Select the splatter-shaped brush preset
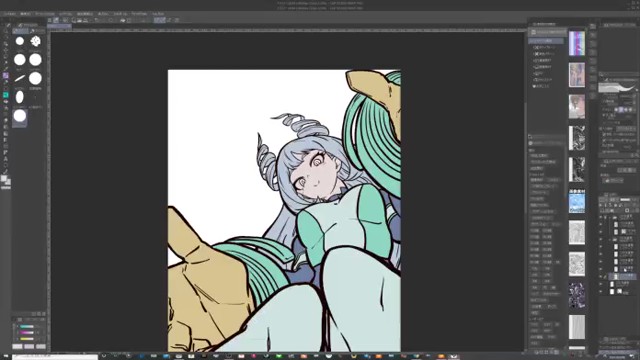This screenshot has width=640, height=360. pos(36,41)
